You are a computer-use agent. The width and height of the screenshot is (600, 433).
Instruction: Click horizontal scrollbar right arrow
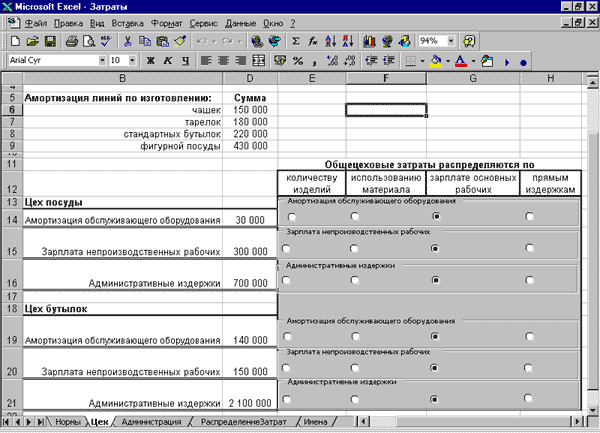point(577,422)
